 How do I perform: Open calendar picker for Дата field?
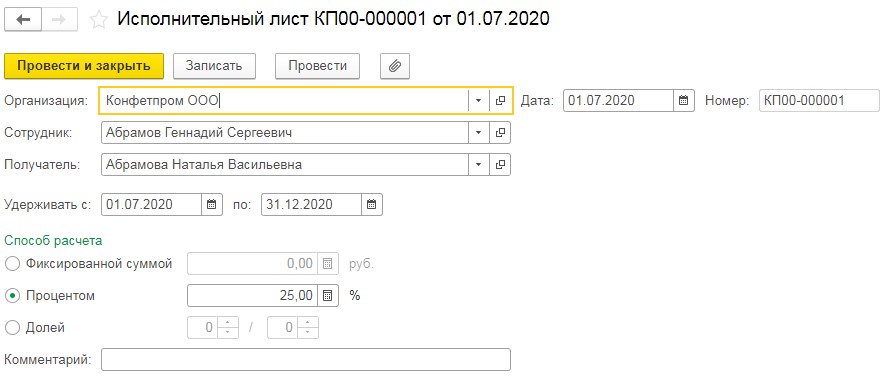coord(683,101)
